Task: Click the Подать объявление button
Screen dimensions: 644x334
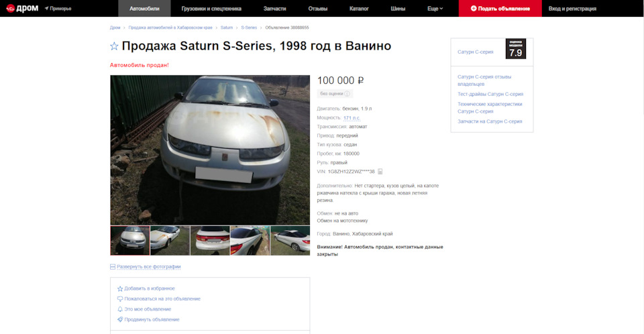Action: pyautogui.click(x=500, y=8)
